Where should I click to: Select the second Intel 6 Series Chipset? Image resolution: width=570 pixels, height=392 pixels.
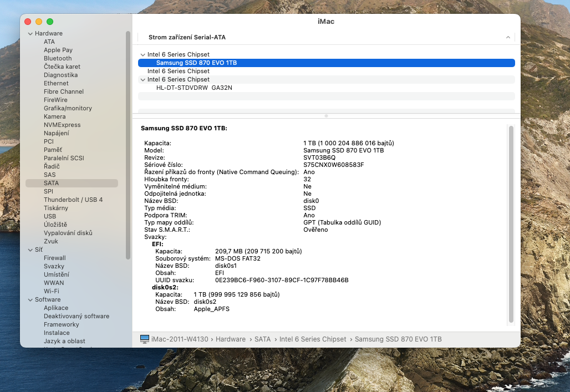pyautogui.click(x=178, y=71)
